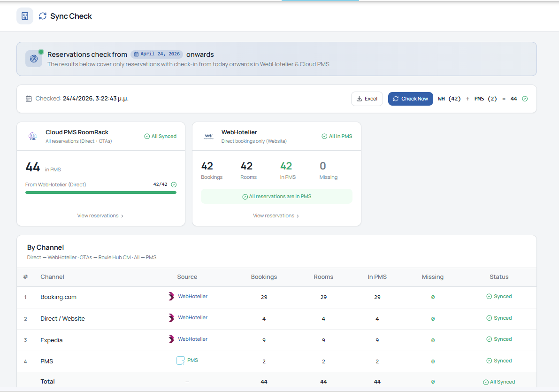Click the WebHotelier source icon for Booking.com

[x=171, y=297]
